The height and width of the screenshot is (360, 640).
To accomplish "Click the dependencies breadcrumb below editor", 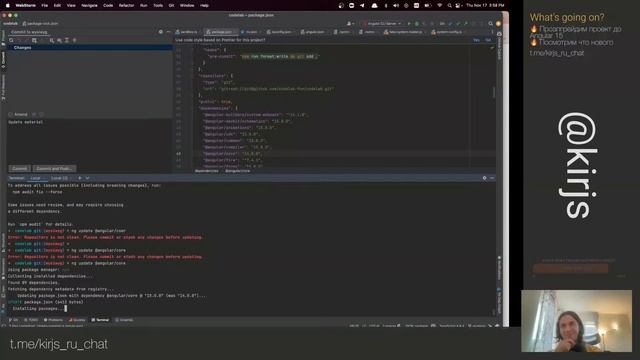I will pos(207,171).
